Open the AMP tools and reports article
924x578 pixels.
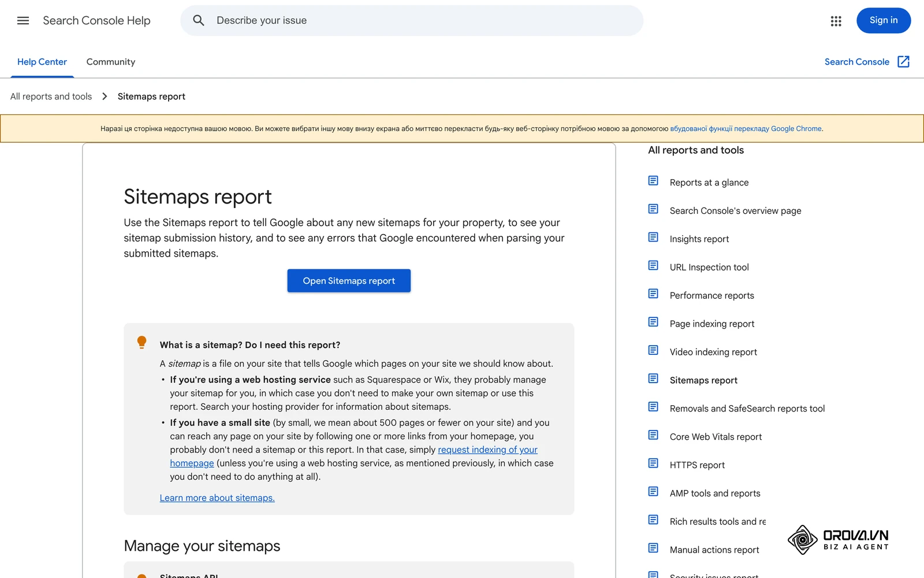click(x=715, y=494)
